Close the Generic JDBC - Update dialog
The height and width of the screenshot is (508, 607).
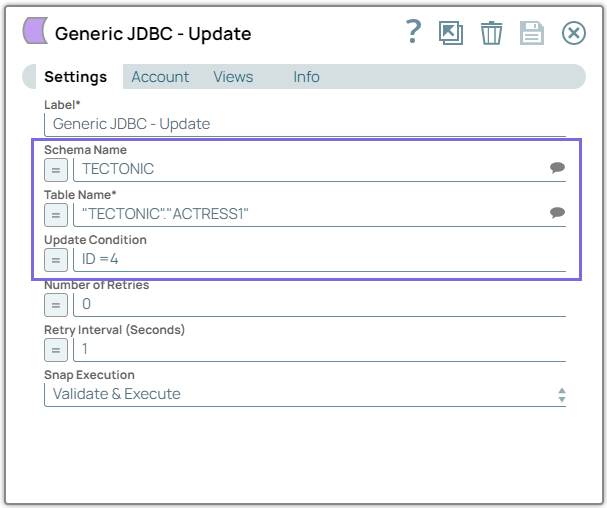coord(573,33)
